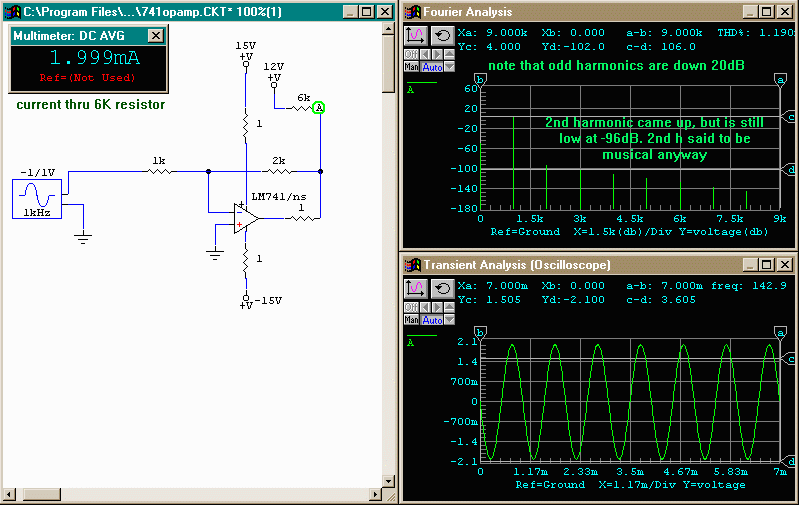Image resolution: width=799 pixels, height=505 pixels.
Task: Click cursor marker b on Fourier graph
Action: coord(481,78)
